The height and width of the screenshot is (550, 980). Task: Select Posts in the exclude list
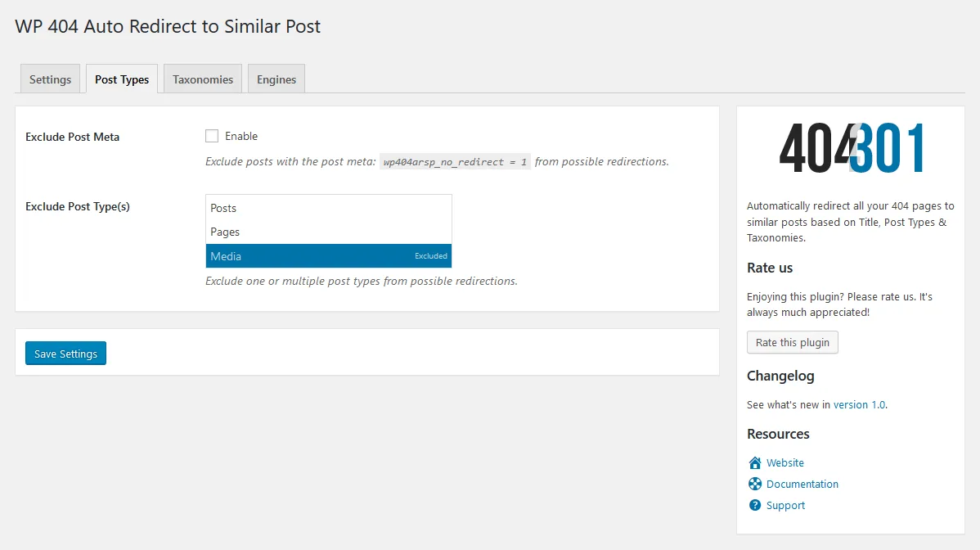[329, 208]
